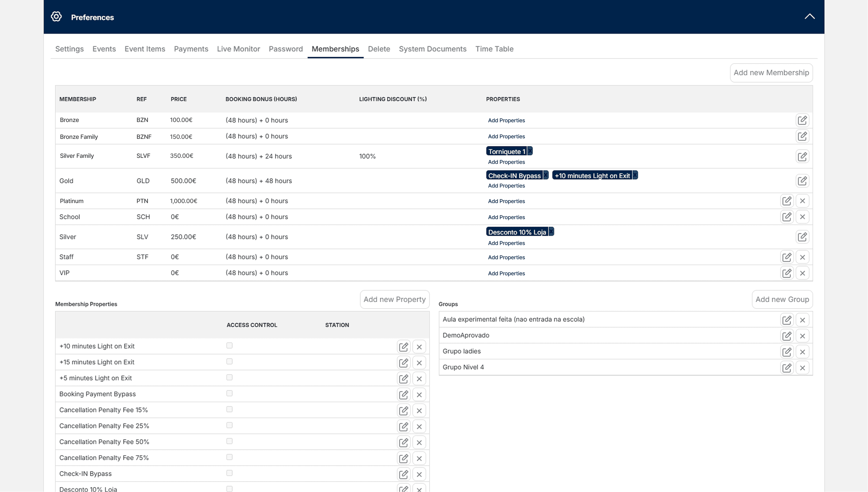The height and width of the screenshot is (492, 868).
Task: Remove Desconto 10% Loja tag from Silver
Action: coord(551,231)
